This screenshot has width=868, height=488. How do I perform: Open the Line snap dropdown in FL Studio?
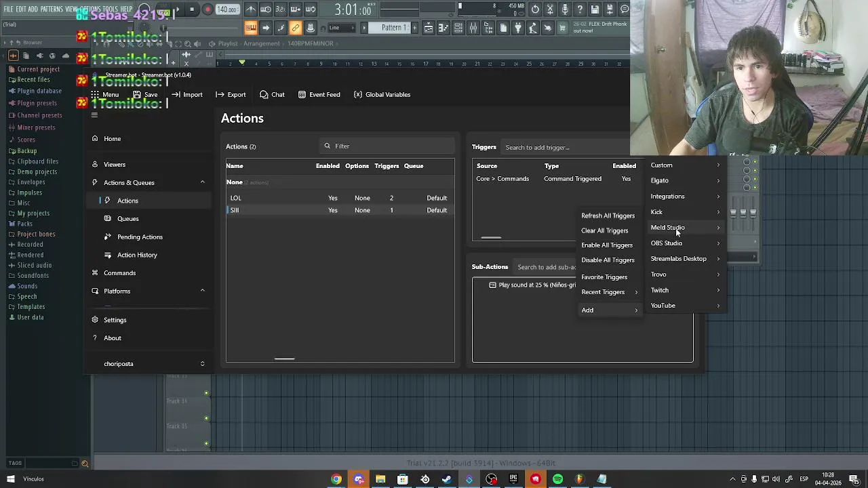(342, 28)
